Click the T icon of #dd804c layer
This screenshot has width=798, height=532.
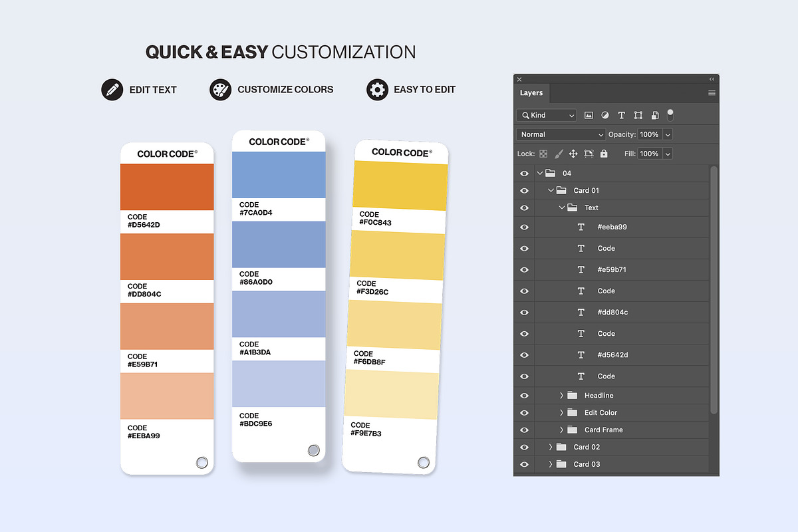581,312
